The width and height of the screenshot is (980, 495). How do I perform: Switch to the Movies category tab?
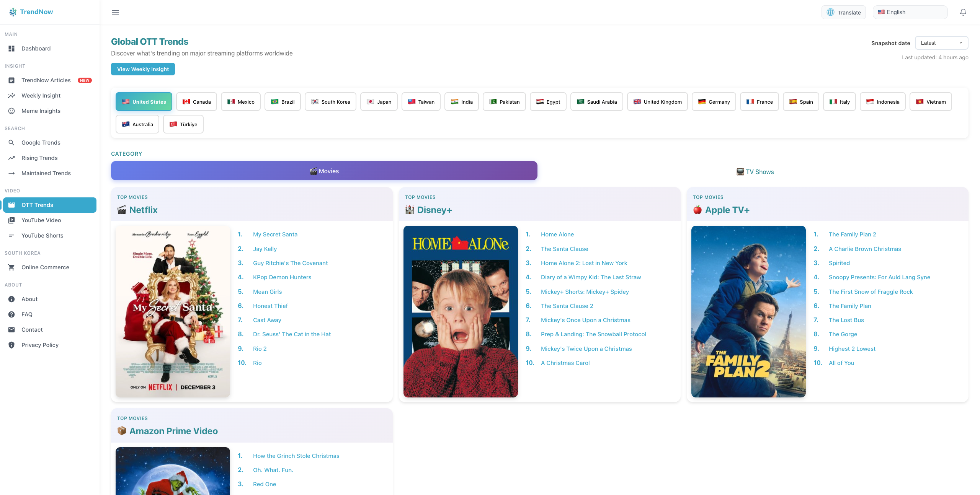(x=324, y=171)
